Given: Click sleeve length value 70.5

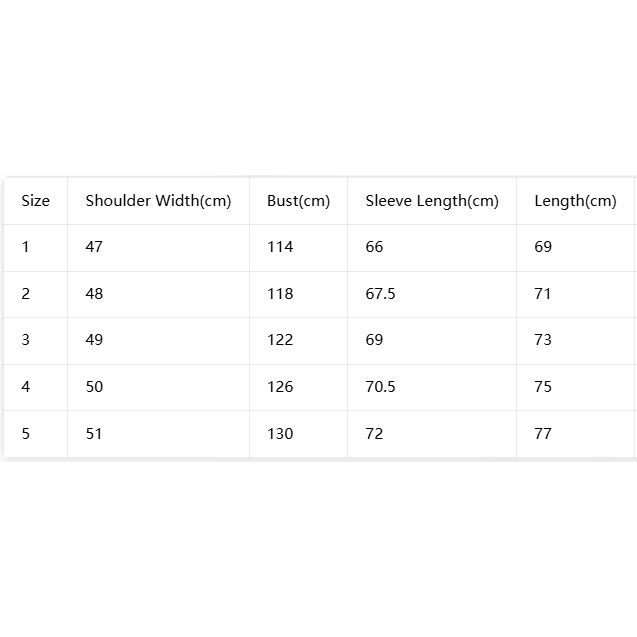Looking at the screenshot, I should click(x=380, y=387).
